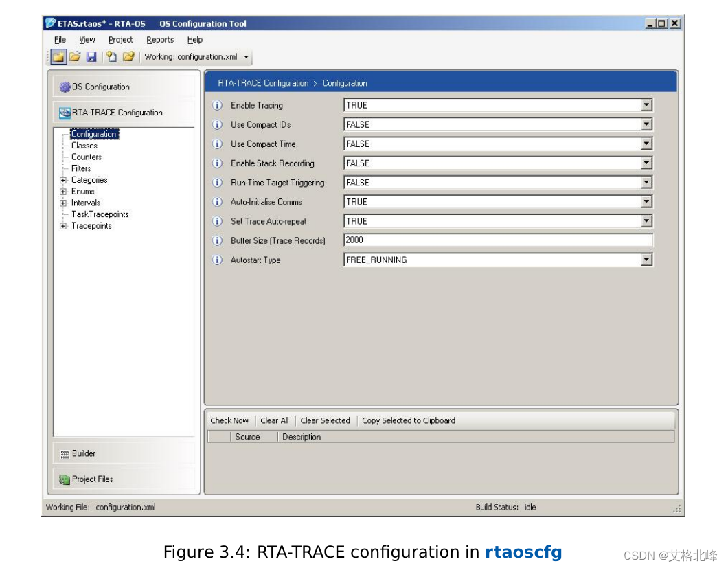Toggle Run-Time Target Triggering setting

click(646, 182)
